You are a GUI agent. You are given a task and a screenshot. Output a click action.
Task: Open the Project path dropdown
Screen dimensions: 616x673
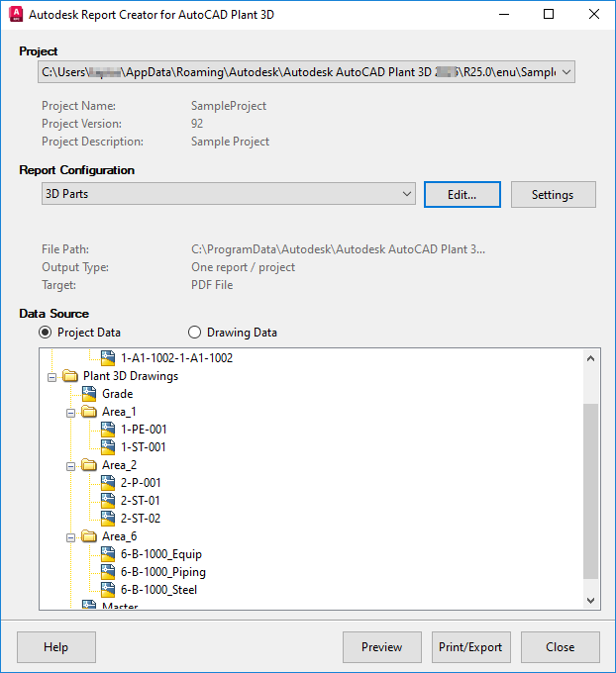(566, 72)
